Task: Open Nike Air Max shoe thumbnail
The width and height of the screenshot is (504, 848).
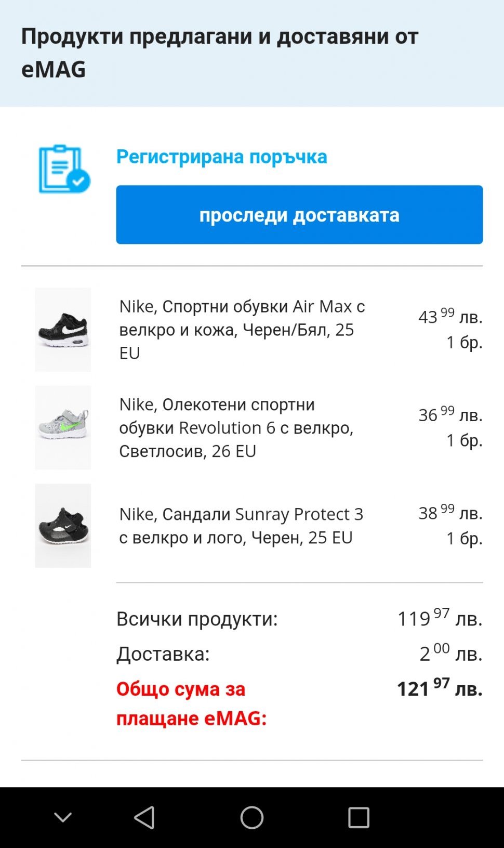Action: (x=63, y=330)
